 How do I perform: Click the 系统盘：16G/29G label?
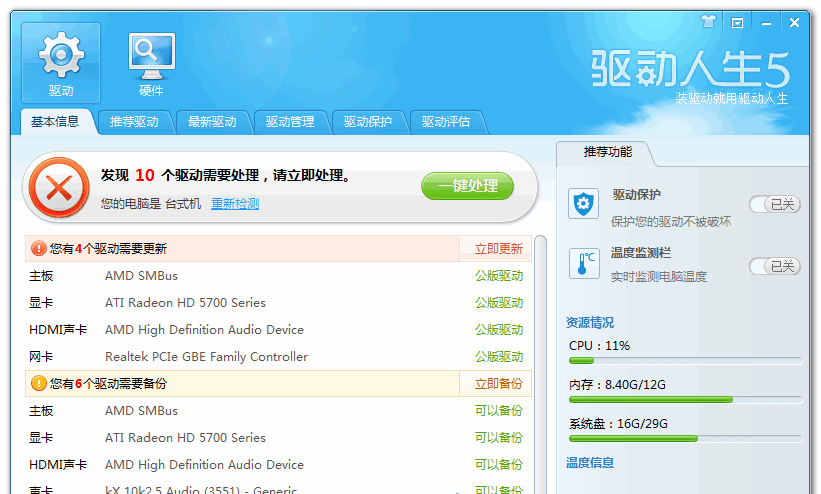click(x=618, y=423)
